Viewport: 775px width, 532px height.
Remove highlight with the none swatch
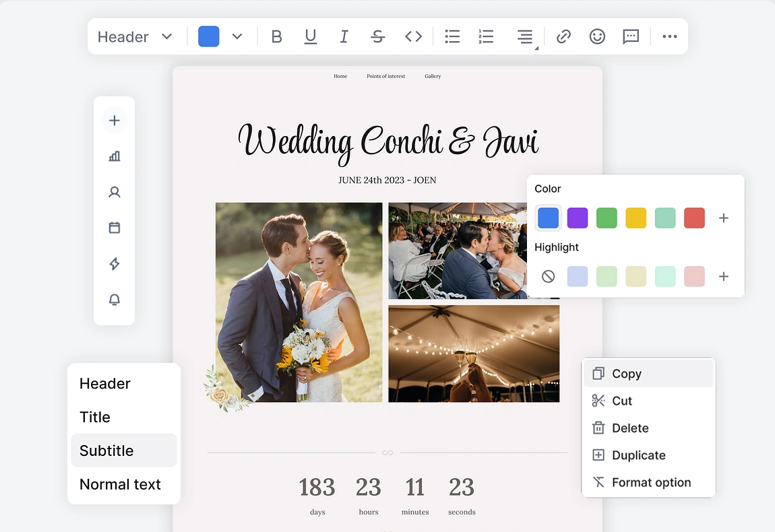[x=548, y=276]
